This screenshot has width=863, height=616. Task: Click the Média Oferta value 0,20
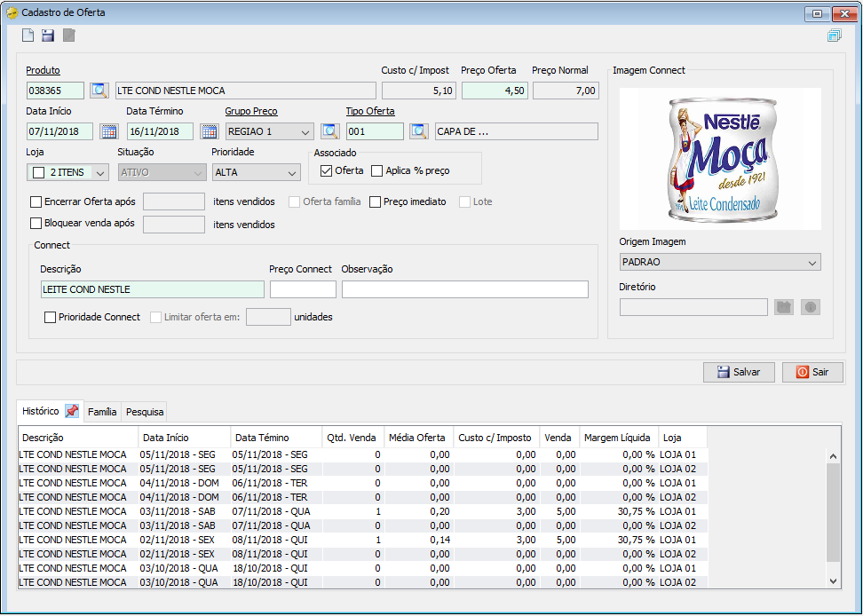439,511
